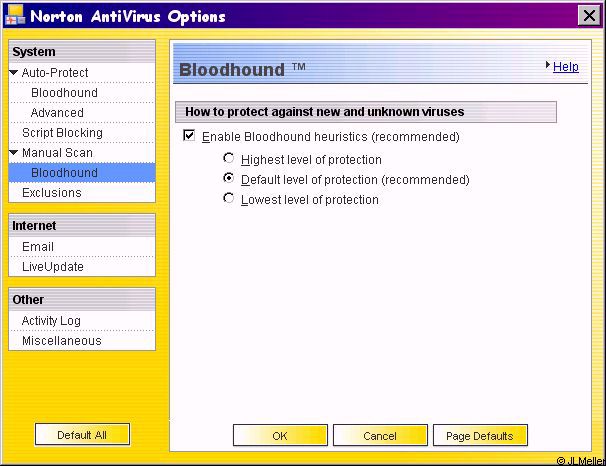View Activity Log options
This screenshot has width=606, height=466.
click(x=51, y=321)
